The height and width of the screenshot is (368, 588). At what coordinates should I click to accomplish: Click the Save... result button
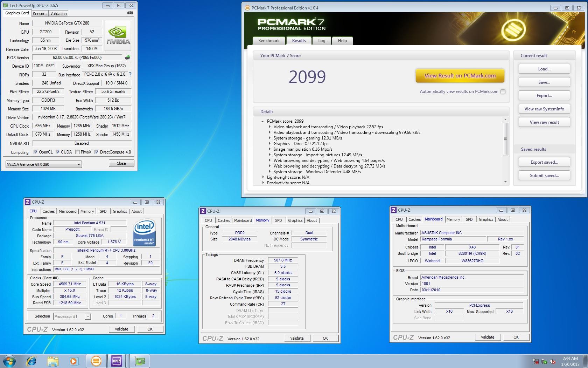pyautogui.click(x=544, y=82)
